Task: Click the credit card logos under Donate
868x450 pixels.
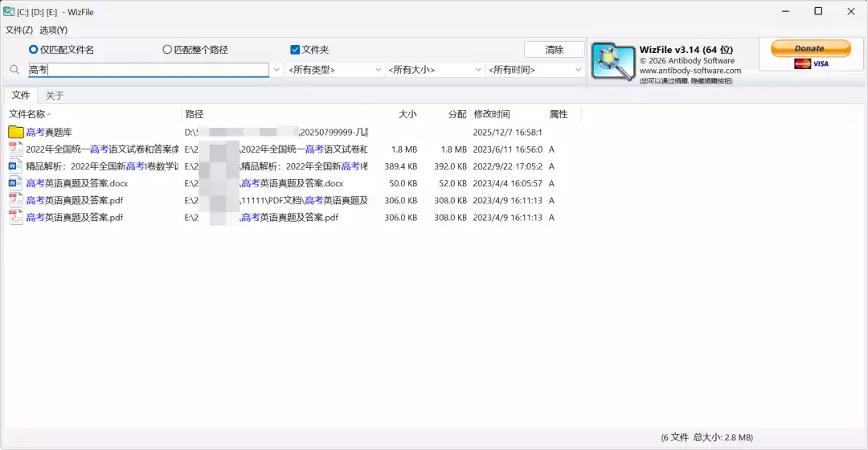Action: 811,63
